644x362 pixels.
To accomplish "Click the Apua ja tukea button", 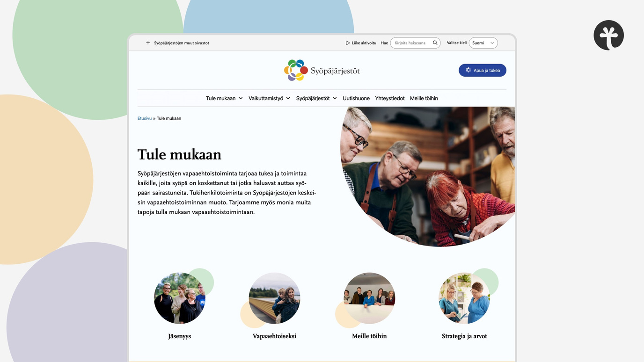I will click(x=483, y=70).
